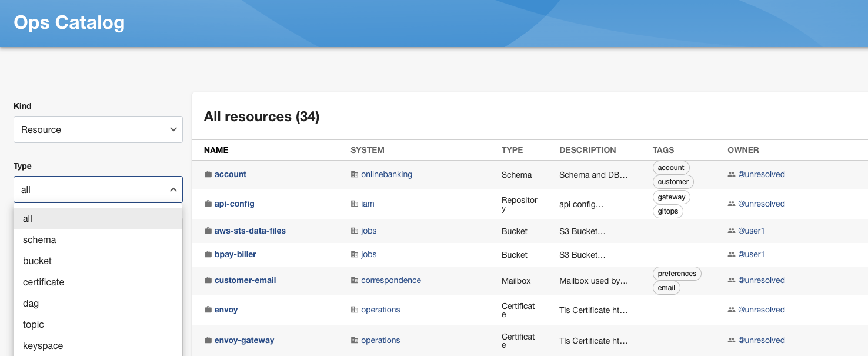Click the system icon in envoy-gateway row
Image resolution: width=868 pixels, height=356 pixels.
(354, 340)
